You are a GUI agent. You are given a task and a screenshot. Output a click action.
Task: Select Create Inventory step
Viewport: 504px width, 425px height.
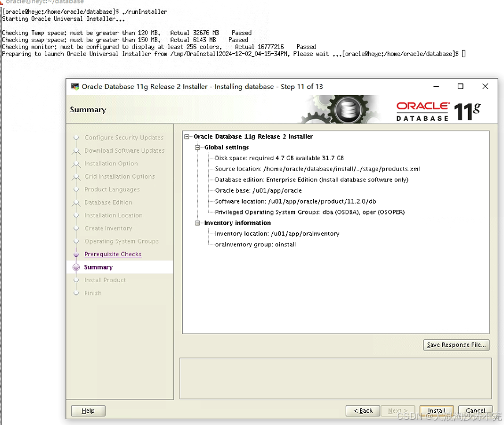(108, 228)
